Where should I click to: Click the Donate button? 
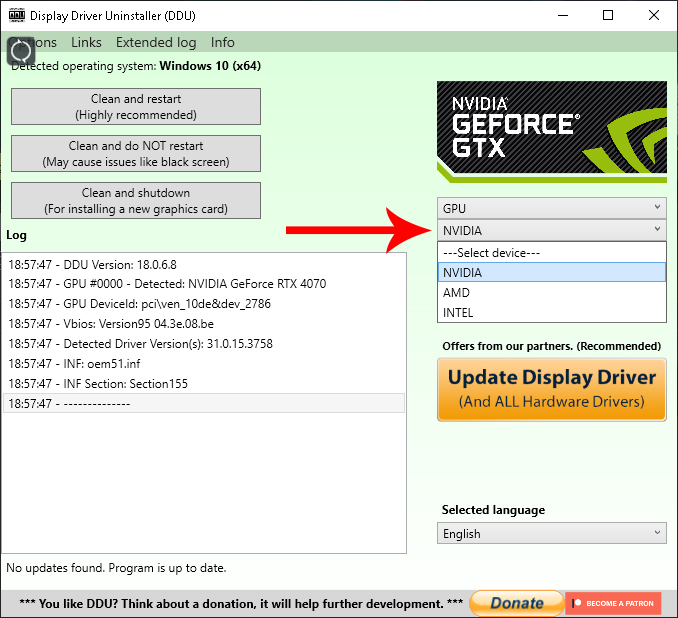tap(517, 603)
